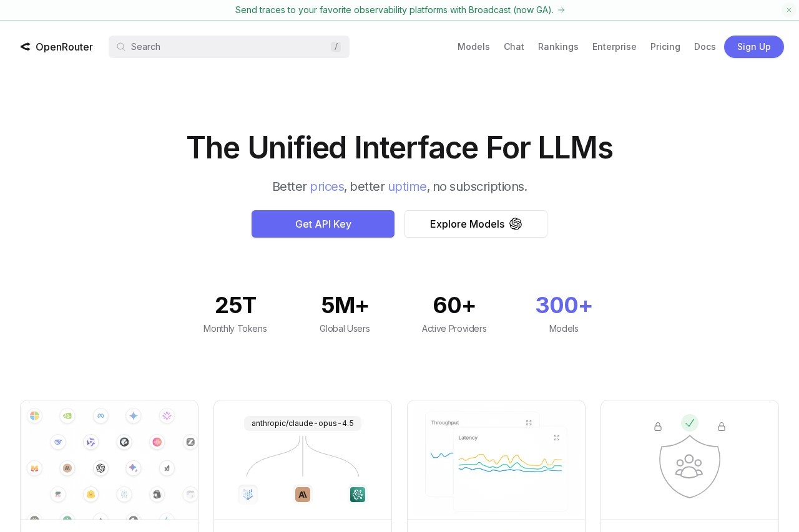
Task: Click the Mistral logo in the provider grid
Action: point(34,468)
